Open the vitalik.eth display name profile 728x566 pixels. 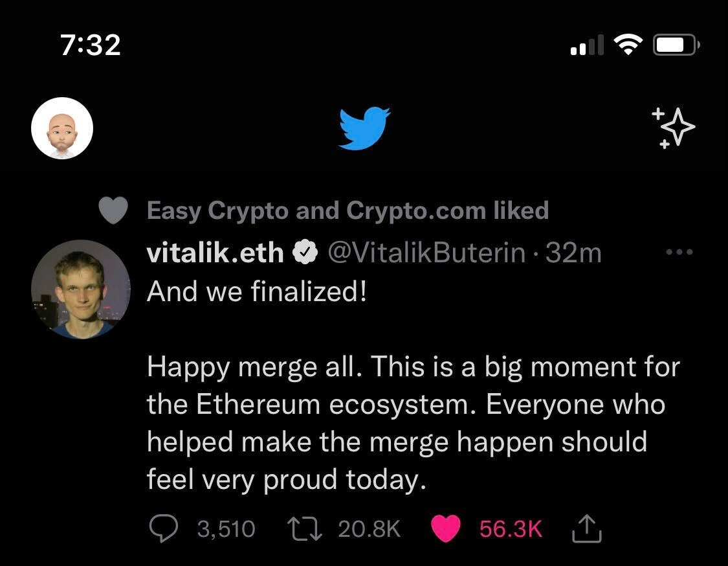(215, 253)
